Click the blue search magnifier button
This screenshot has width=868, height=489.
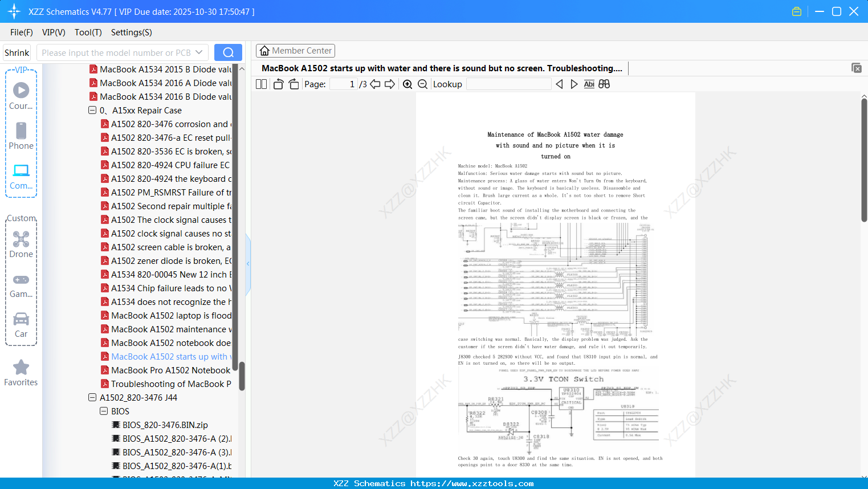click(x=228, y=52)
